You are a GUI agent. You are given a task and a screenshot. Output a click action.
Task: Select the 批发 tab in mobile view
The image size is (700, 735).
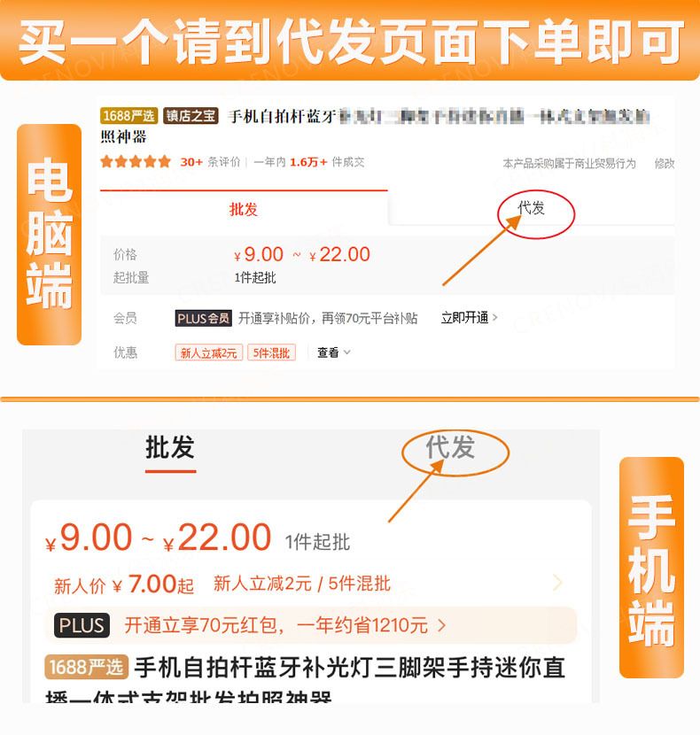(170, 447)
